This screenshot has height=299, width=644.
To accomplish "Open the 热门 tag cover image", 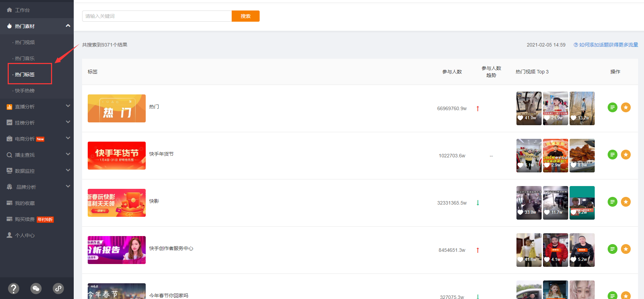I will (x=117, y=108).
